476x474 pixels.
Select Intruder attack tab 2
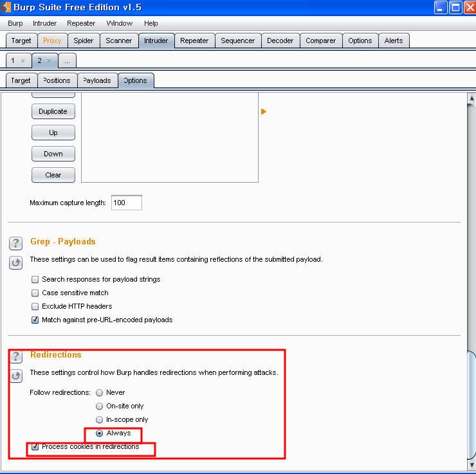39,60
